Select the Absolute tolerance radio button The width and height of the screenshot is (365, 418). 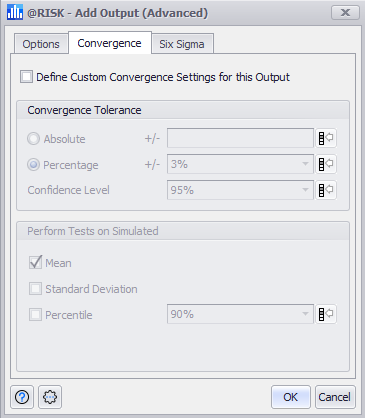[33, 139]
